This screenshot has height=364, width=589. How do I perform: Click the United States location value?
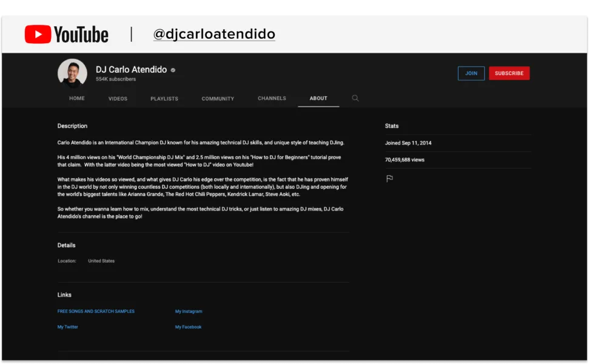(101, 261)
